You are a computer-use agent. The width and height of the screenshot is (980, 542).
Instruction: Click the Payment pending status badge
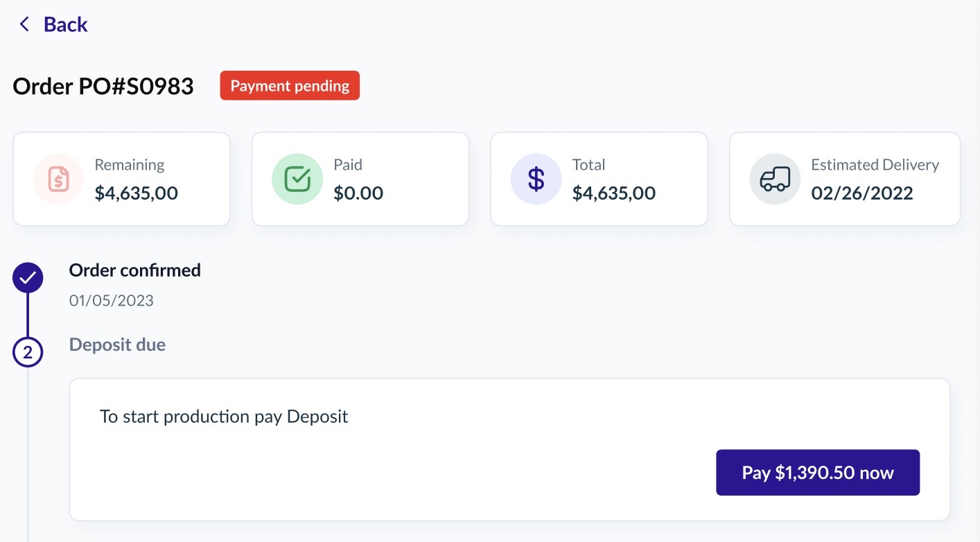[290, 85]
